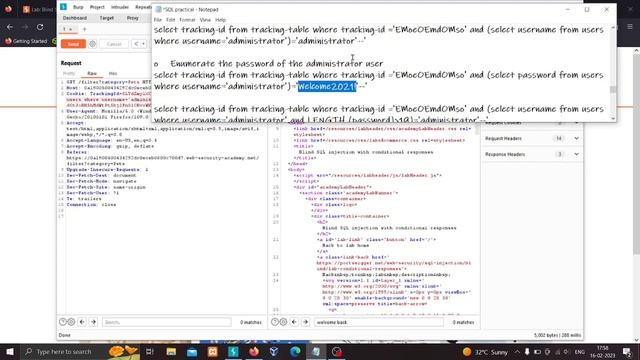
Task: Open the notification center icon
Action: (627, 351)
